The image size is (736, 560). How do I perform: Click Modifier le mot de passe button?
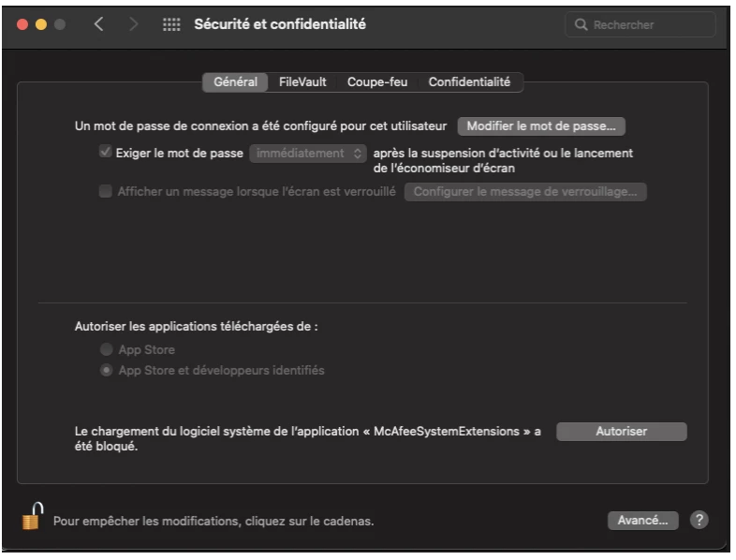[541, 125]
